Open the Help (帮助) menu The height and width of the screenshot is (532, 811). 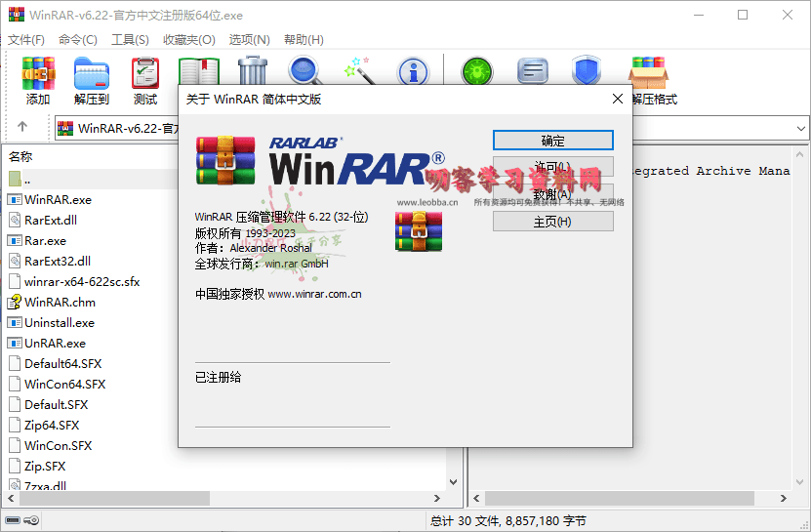click(x=304, y=40)
